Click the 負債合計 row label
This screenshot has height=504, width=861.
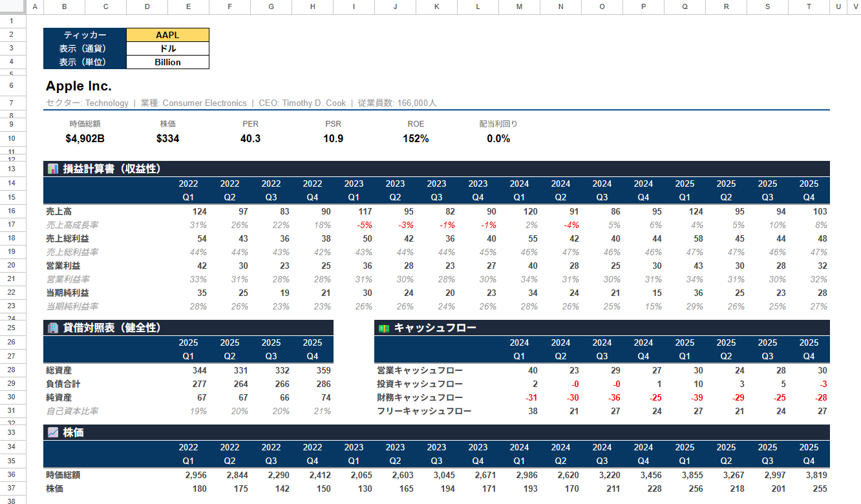[63, 384]
